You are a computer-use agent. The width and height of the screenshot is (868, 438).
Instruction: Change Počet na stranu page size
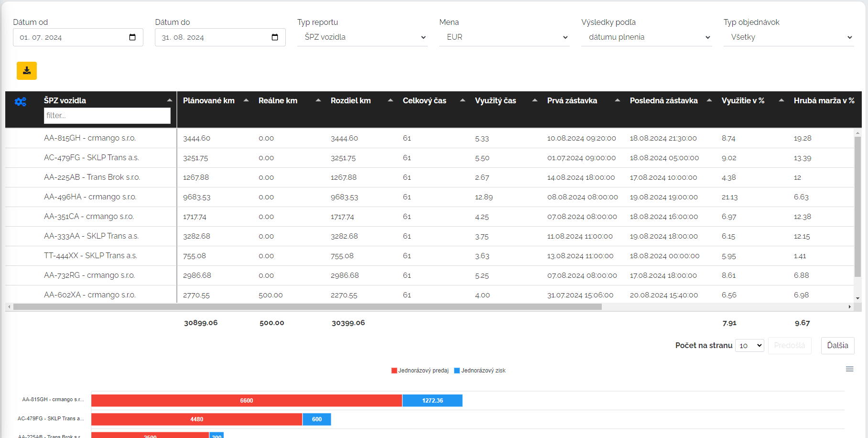(x=750, y=345)
